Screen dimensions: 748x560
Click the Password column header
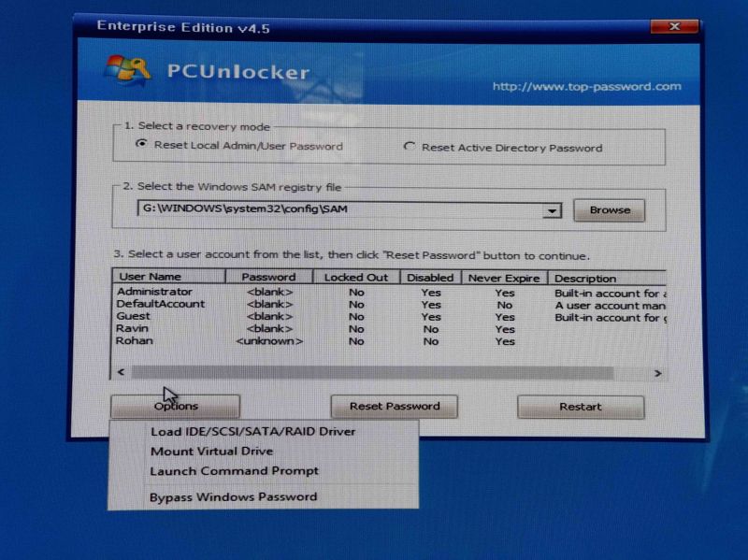coord(268,277)
